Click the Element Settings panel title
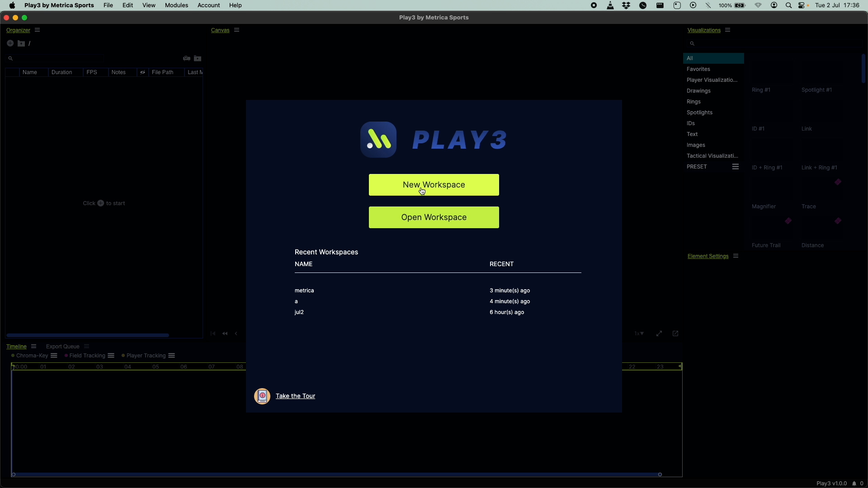 [708, 256]
